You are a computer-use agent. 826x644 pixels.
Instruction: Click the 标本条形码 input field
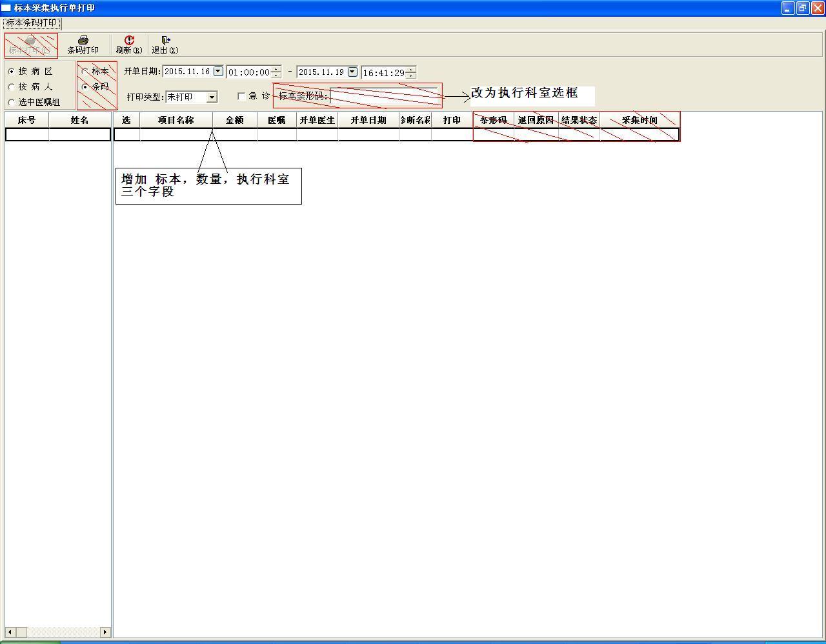point(386,96)
